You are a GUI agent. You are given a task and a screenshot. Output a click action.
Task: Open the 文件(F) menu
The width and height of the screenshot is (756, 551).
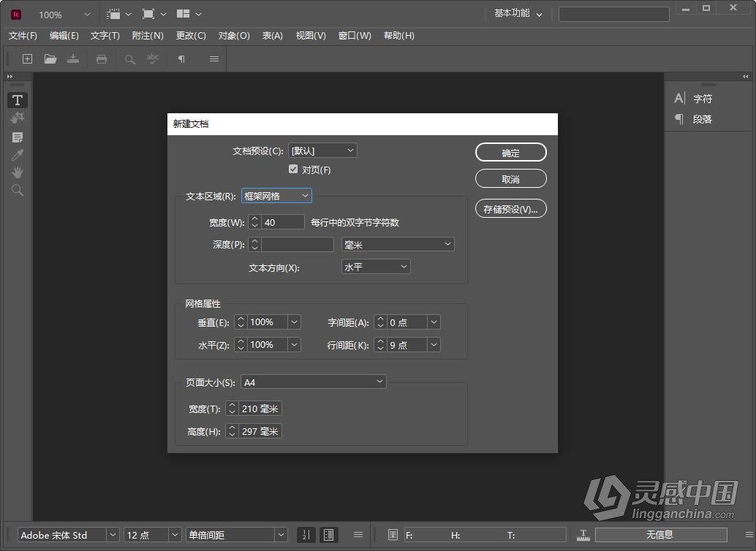pyautogui.click(x=23, y=36)
